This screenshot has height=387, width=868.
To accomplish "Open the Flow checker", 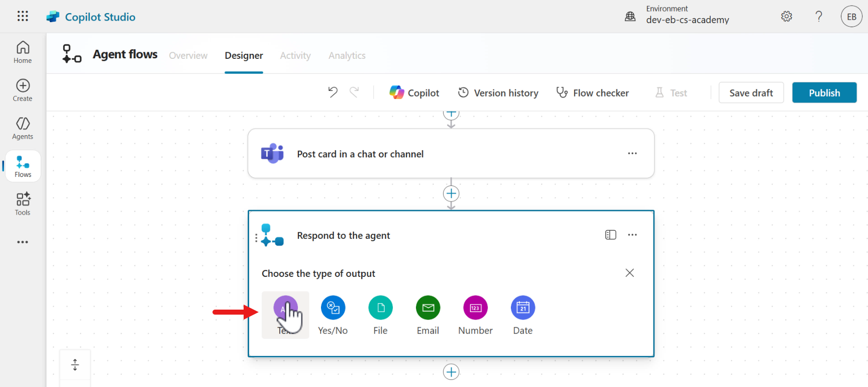I will click(x=593, y=93).
